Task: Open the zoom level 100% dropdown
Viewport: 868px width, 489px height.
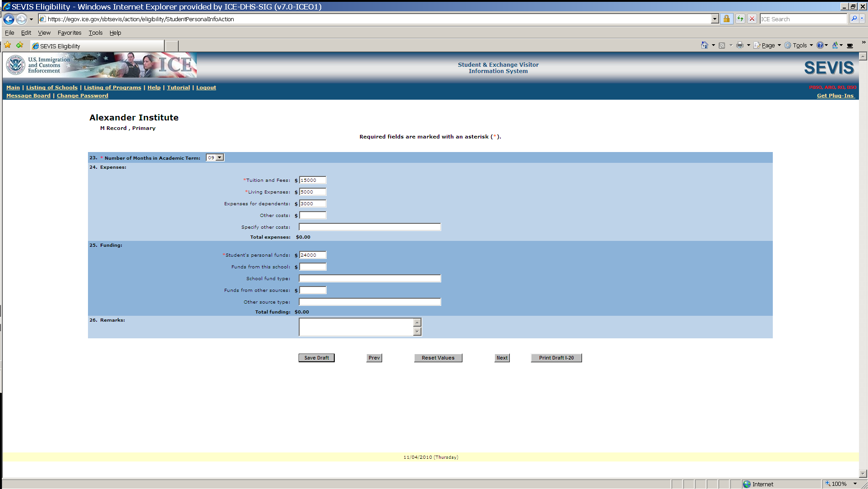Action: pyautogui.click(x=855, y=484)
